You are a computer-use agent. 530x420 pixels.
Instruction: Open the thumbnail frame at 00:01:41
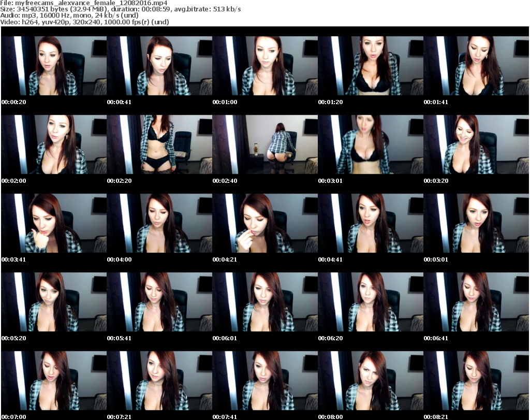tap(476, 66)
